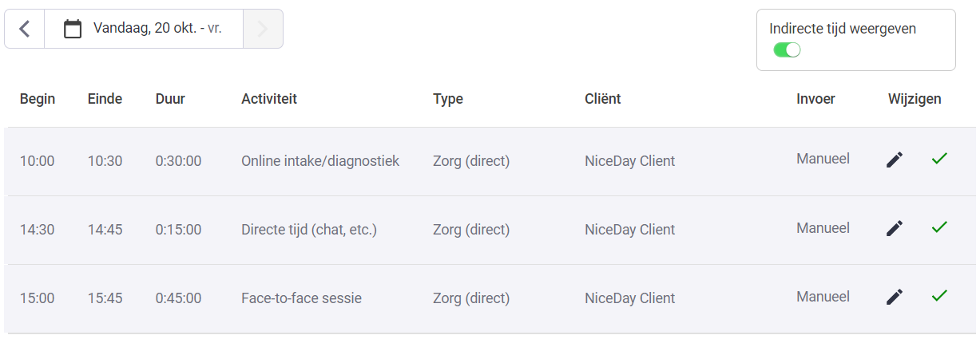Screen dimensions: 980x339
Task: Edit the Directe tijd (chat, etc.) entry
Action: pos(895,229)
